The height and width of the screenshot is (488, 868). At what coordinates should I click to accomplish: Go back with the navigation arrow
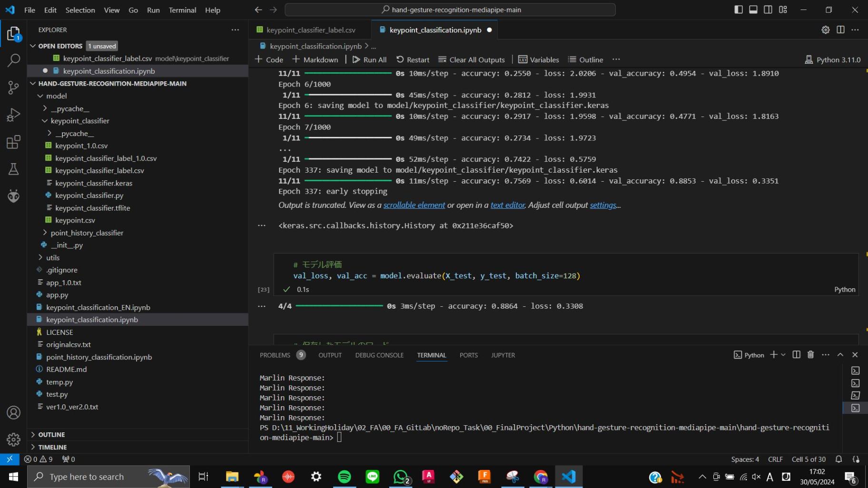coord(258,10)
